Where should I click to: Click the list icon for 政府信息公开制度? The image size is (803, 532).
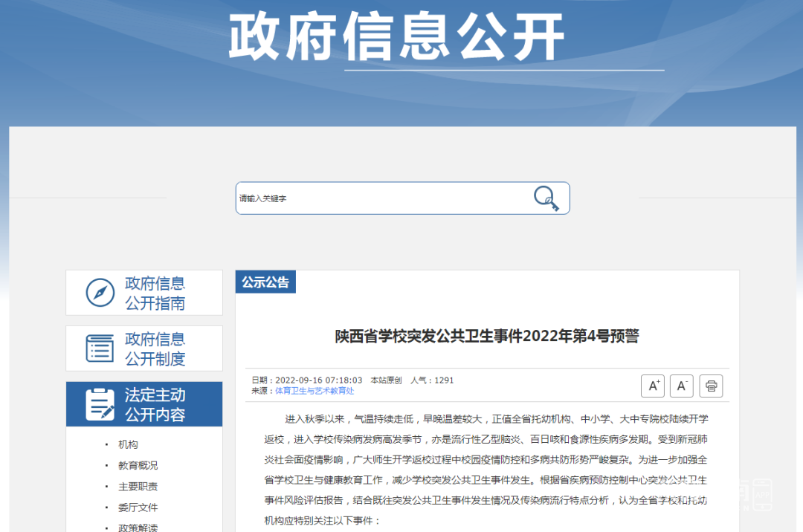(100, 348)
